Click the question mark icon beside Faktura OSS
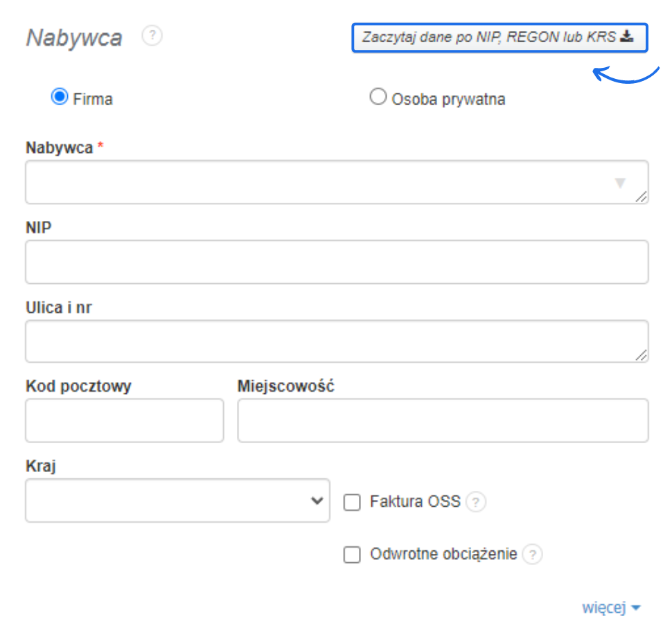This screenshot has height=639, width=672. point(475,502)
